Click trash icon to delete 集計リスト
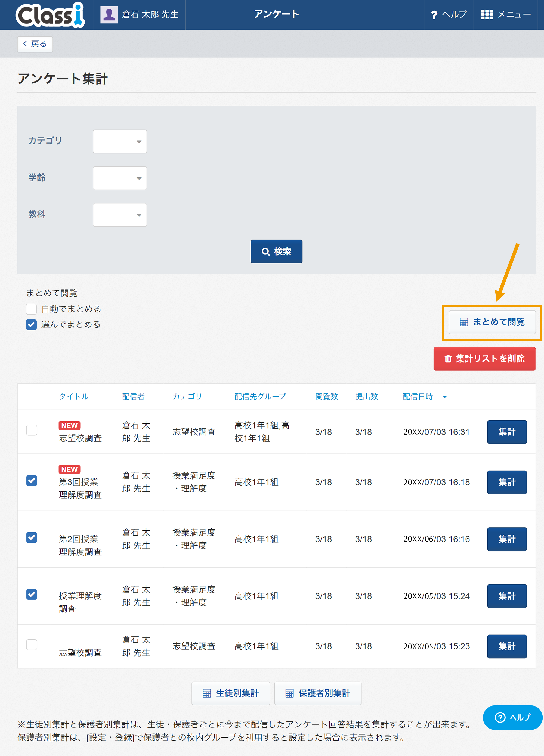544x756 pixels. (448, 359)
